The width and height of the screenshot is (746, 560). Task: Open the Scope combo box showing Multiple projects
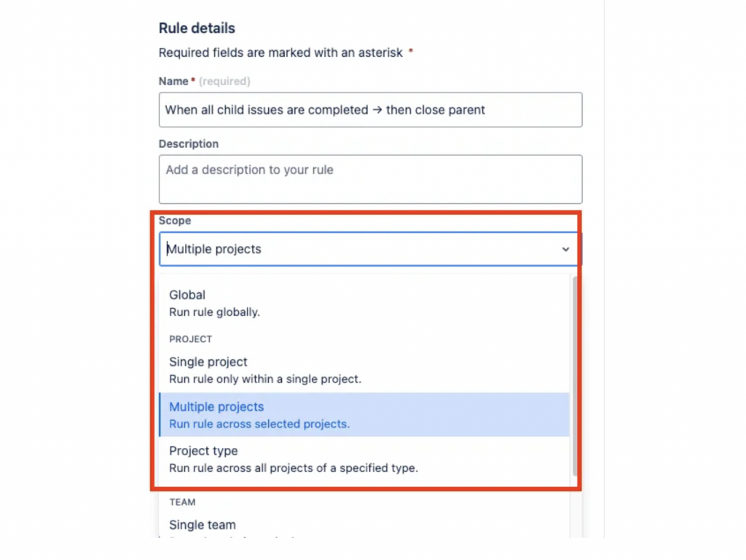357,249
